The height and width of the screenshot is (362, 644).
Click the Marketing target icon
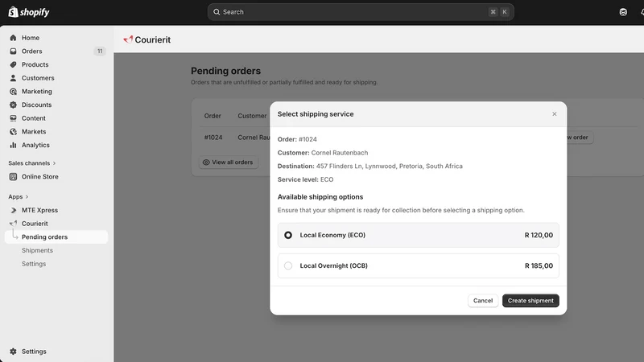tap(13, 92)
